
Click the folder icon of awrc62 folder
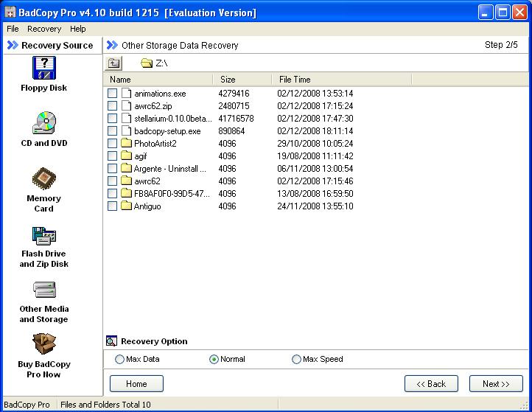pyautogui.click(x=126, y=181)
